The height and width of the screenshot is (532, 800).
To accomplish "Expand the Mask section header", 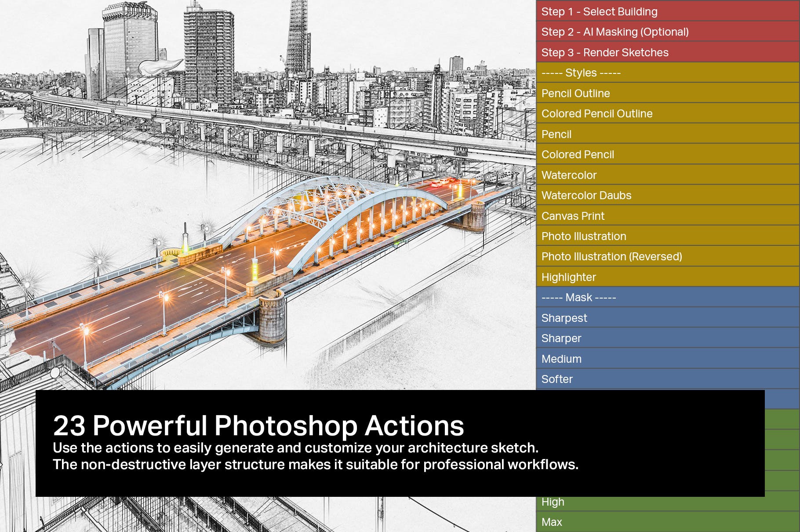I will click(659, 298).
